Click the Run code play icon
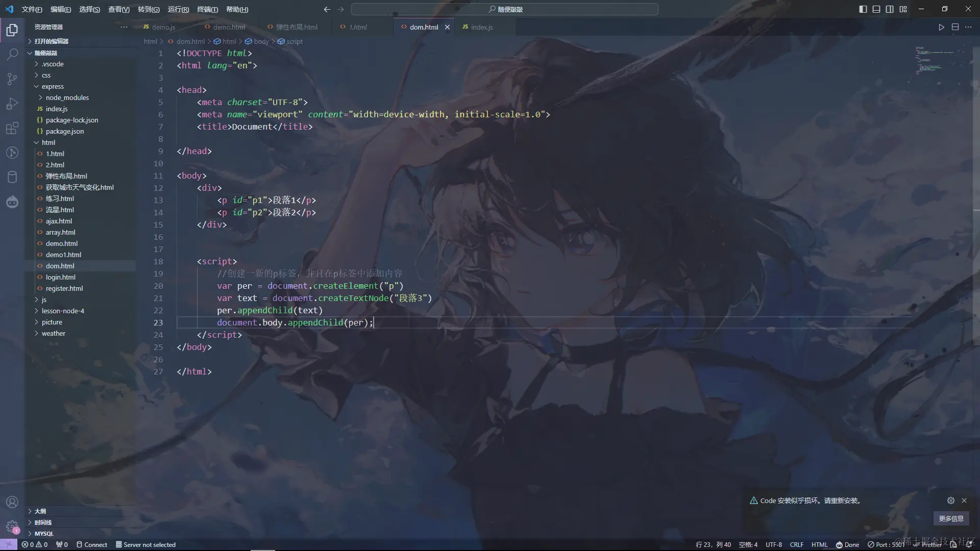 coord(941,27)
